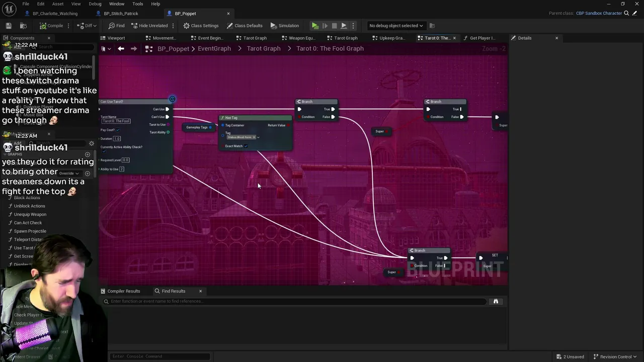Open Compile options three-dot menu
The height and width of the screenshot is (362, 644).
click(69, 26)
